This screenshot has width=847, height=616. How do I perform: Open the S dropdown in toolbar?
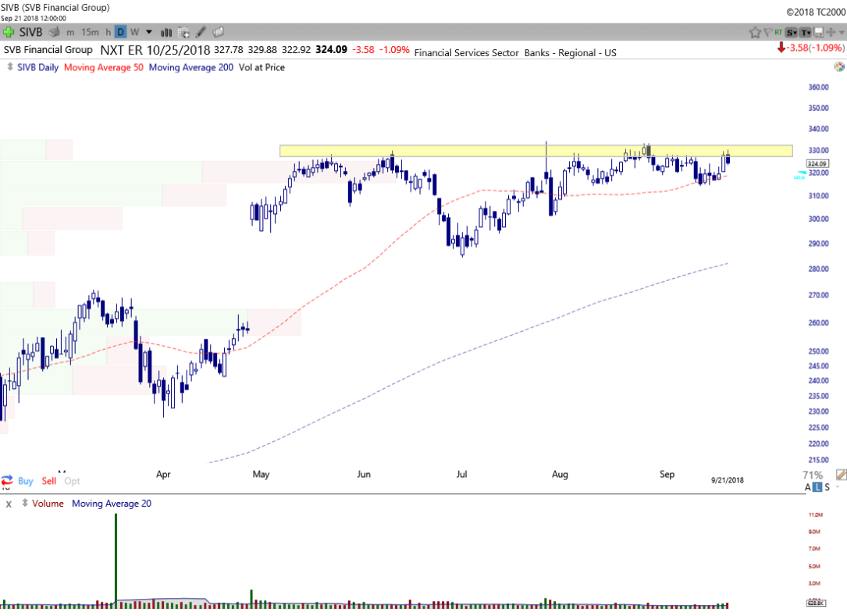coord(792,32)
